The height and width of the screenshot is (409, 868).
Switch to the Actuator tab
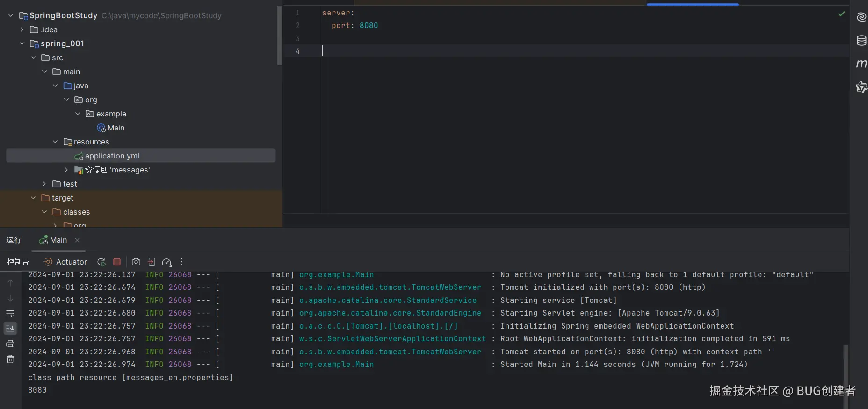click(65, 262)
